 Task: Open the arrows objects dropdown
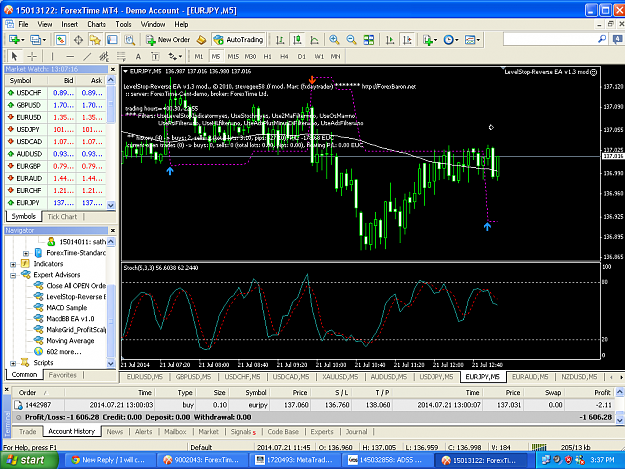175,57
